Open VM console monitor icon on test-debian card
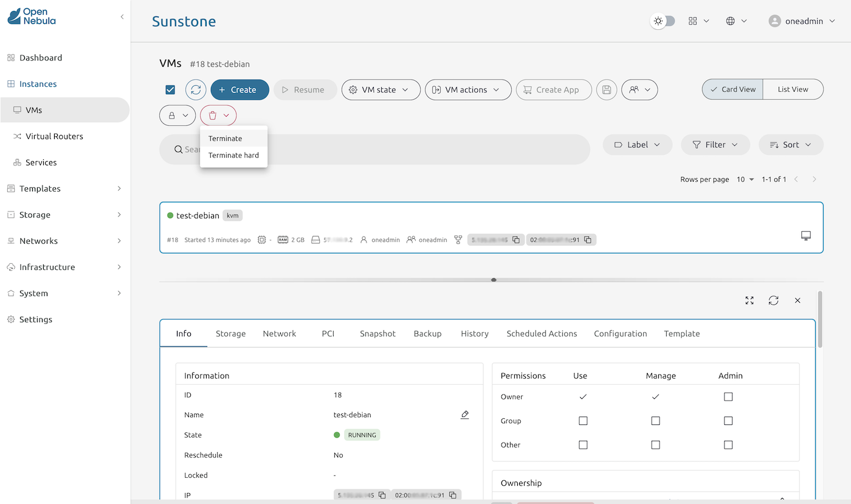 click(x=806, y=236)
